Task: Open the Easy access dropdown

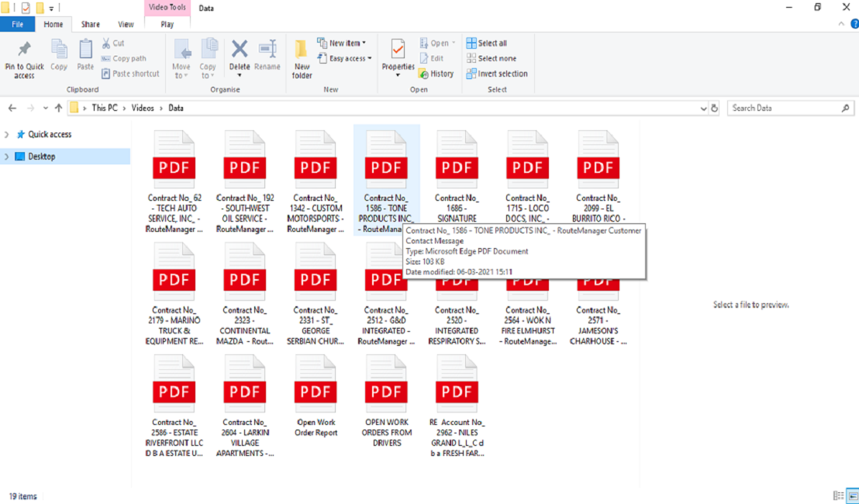Action: click(x=344, y=58)
